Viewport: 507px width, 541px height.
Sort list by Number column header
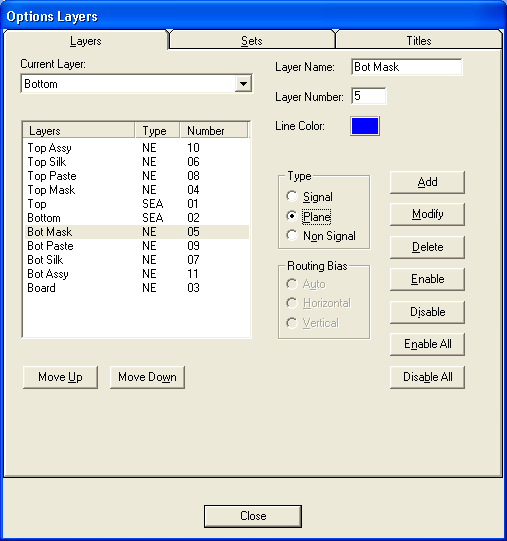pos(214,131)
